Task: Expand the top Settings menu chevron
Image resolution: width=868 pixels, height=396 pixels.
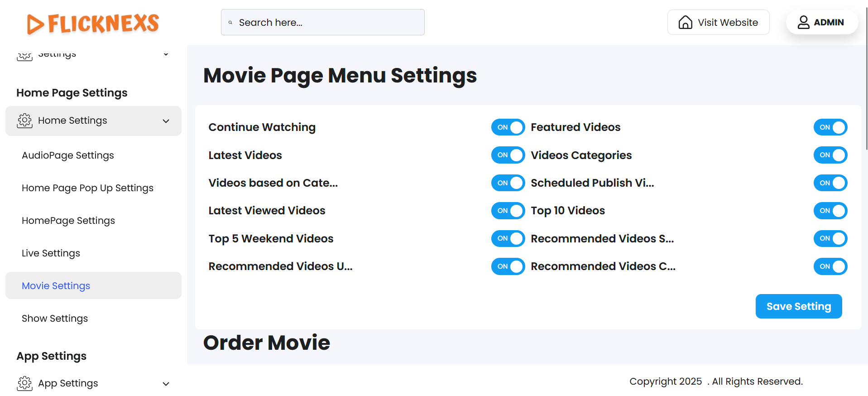Action: (166, 54)
